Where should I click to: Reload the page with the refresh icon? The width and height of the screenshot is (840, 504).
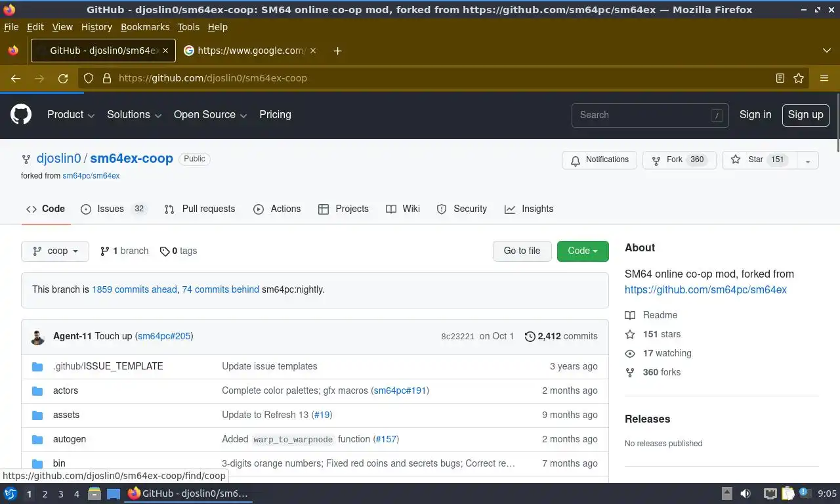pos(63,78)
